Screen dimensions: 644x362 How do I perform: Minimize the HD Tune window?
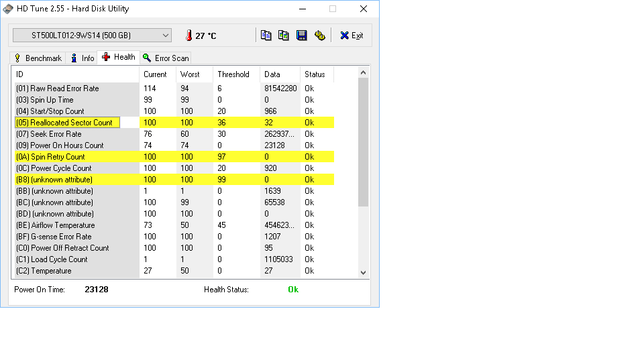tap(303, 9)
